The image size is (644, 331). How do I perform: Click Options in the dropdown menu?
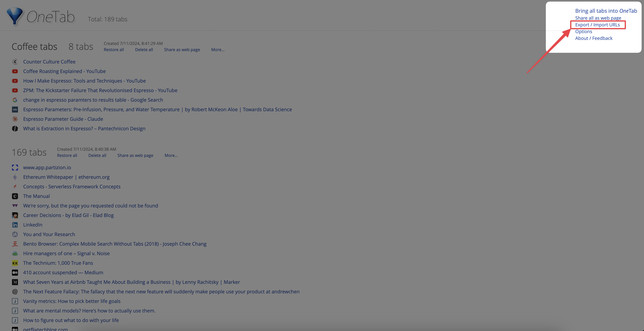(x=583, y=31)
